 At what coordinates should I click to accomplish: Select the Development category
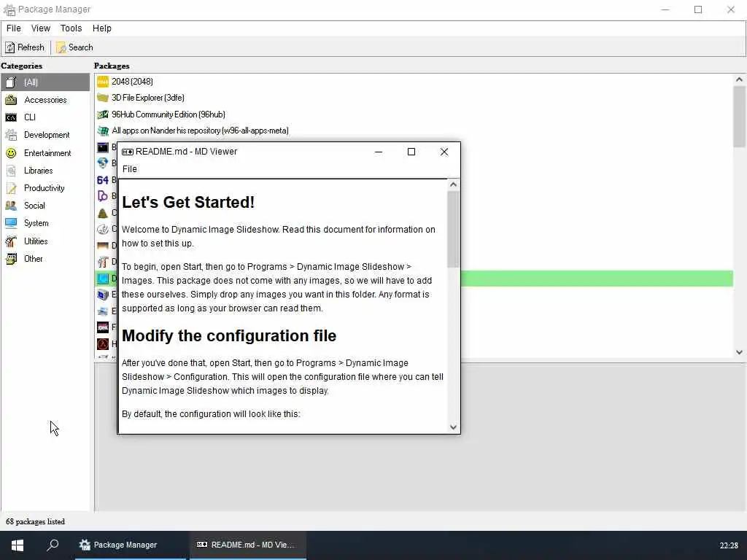tap(45, 135)
